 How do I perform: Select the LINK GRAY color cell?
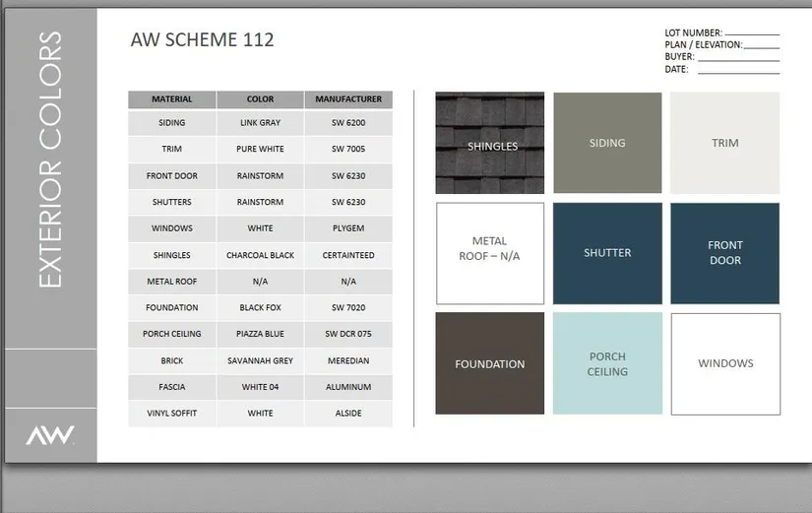pyautogui.click(x=260, y=123)
